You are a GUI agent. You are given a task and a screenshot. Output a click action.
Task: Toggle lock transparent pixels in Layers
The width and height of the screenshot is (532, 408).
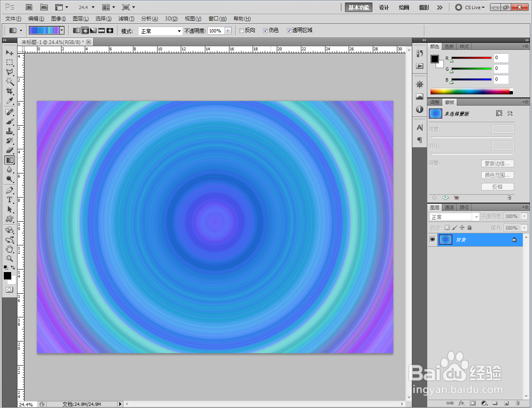tap(447, 227)
